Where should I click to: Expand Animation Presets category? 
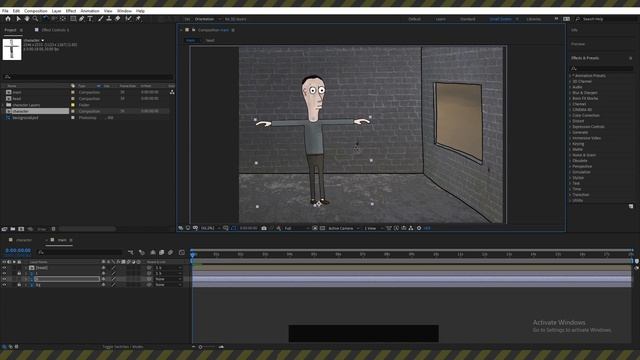coord(570,76)
